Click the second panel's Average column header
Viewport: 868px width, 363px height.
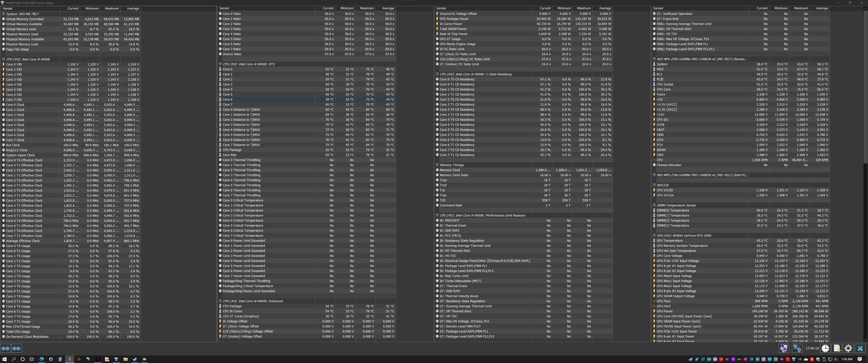388,8
